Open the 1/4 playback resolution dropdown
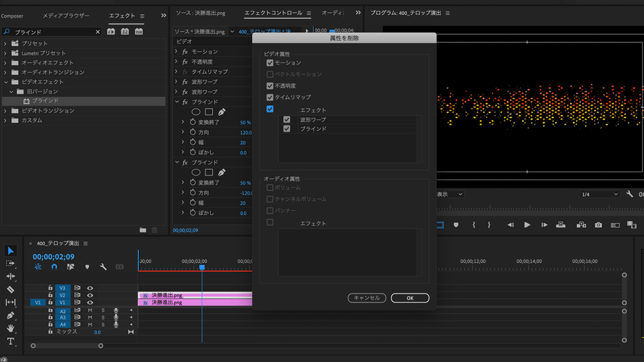Image resolution: width=644 pixels, height=362 pixels. pos(600,195)
